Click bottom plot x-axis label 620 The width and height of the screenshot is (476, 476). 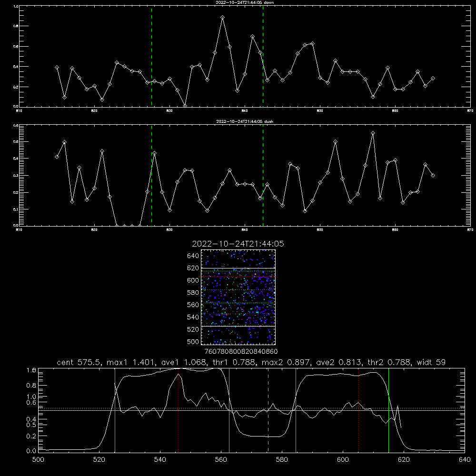[404, 460]
